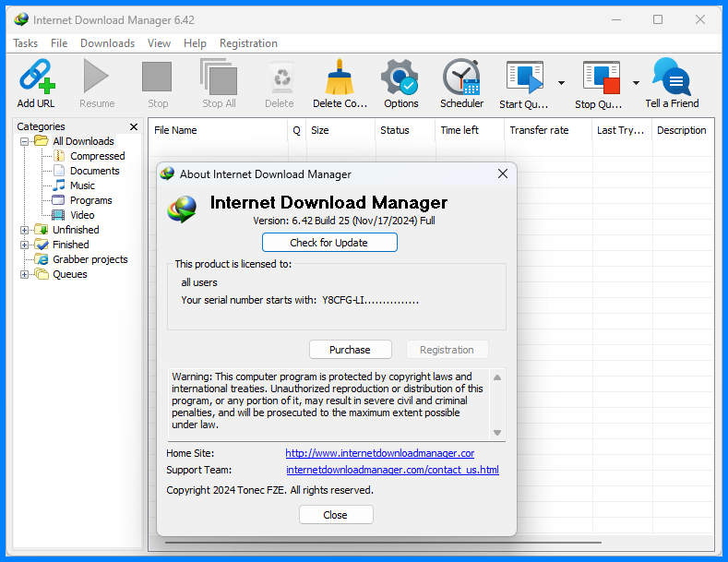This screenshot has width=728, height=562.
Task: Select the Compressed category
Action: [x=97, y=156]
